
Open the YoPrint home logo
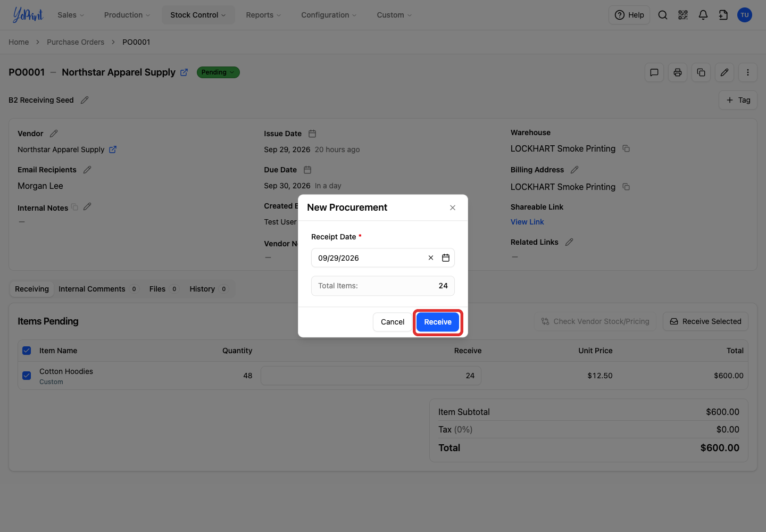tap(28, 15)
